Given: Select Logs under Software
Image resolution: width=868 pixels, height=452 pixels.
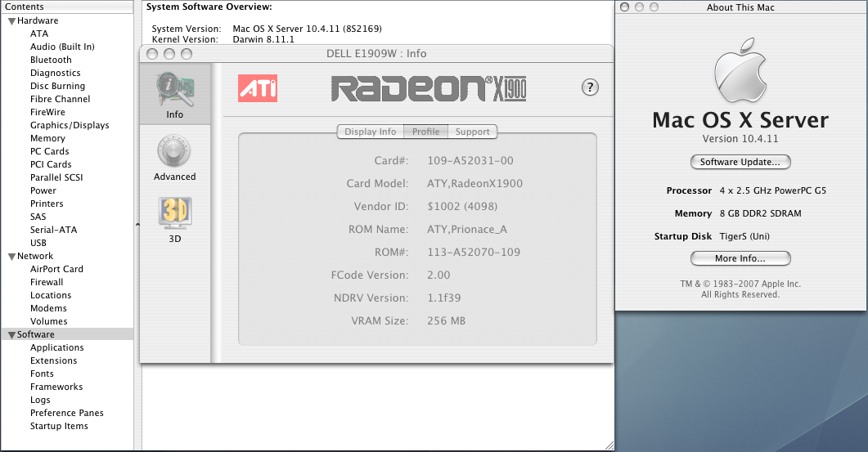Looking at the screenshot, I should point(40,400).
